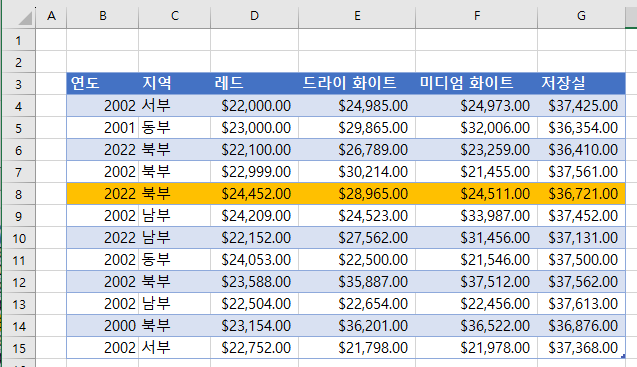Image resolution: width=637 pixels, height=367 pixels.
Task: Select cell with $37,512.00
Action: 477,281
